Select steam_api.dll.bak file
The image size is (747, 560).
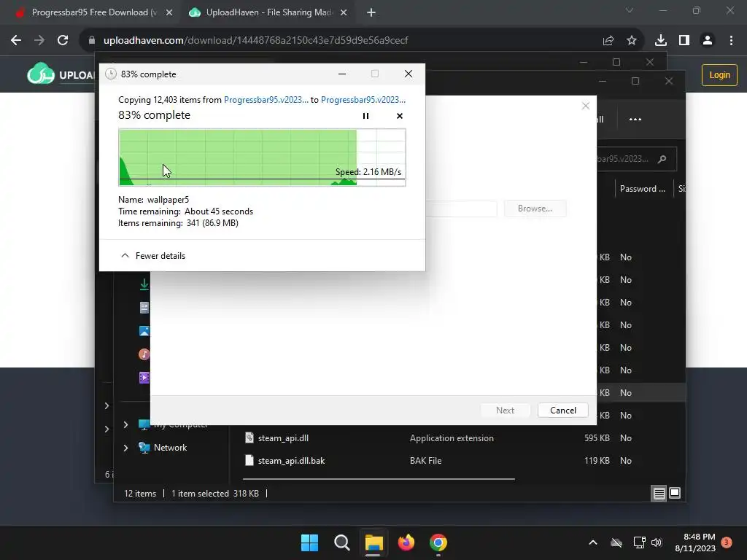click(x=292, y=461)
